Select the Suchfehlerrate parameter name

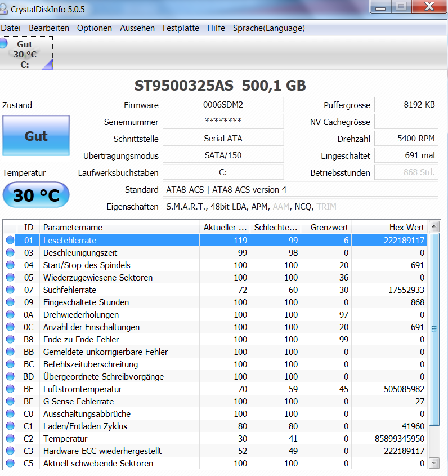click(x=70, y=290)
